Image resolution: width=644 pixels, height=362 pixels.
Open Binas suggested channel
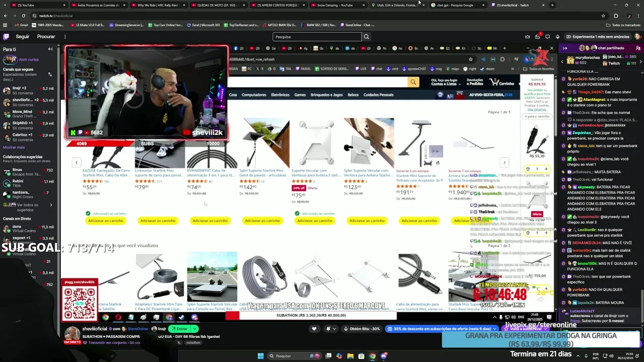28,172
